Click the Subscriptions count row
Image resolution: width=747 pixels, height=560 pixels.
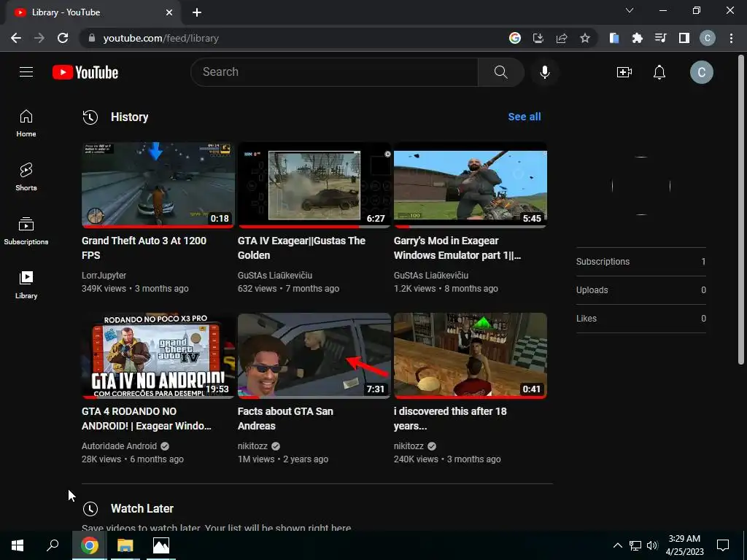pos(640,262)
